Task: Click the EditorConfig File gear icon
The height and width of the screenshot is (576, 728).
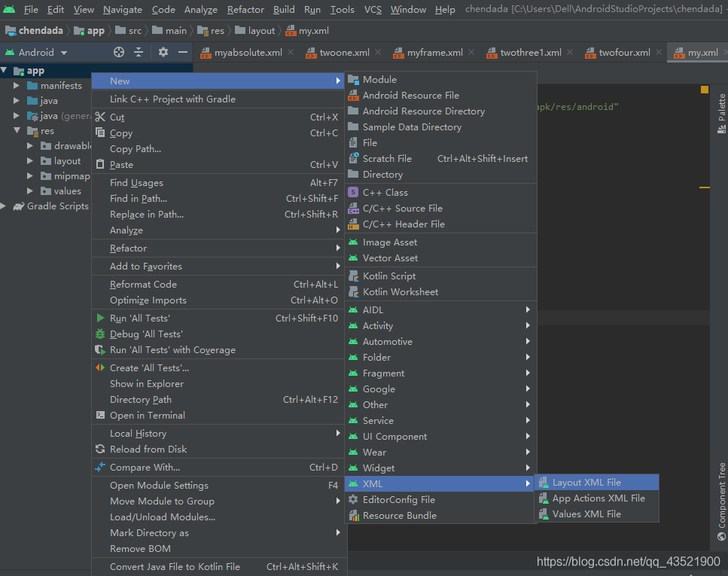Action: (x=353, y=499)
